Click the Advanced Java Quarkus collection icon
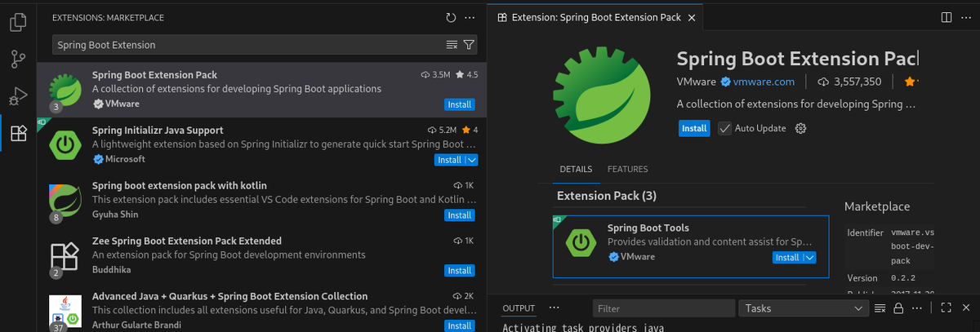Screen dimensions: 980x332 coord(66,312)
